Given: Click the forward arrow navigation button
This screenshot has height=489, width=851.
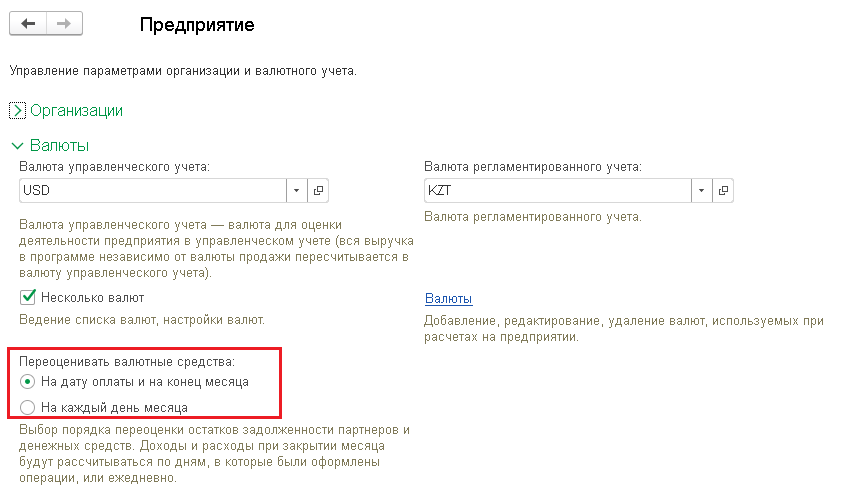Looking at the screenshot, I should [63, 24].
